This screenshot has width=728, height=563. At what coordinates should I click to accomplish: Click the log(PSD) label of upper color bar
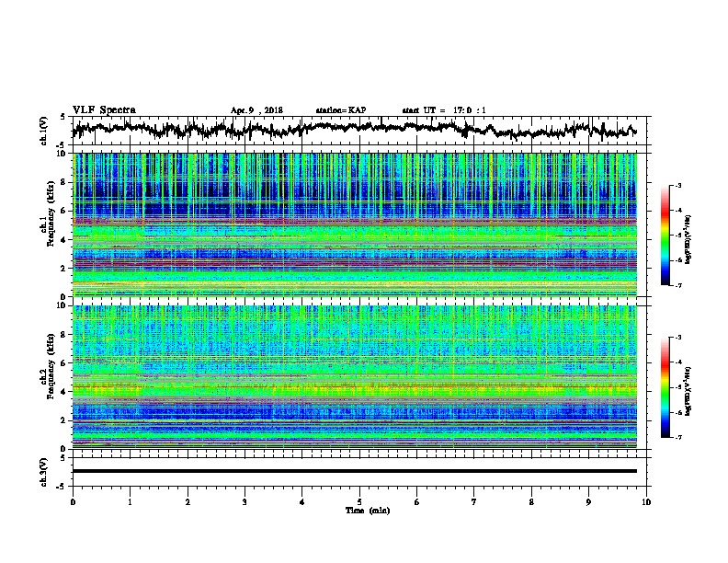688,240
